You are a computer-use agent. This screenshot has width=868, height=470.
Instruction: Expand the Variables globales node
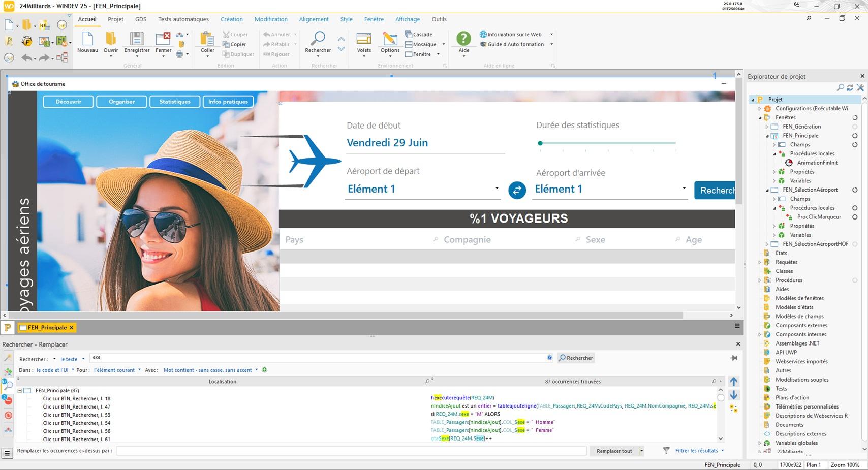point(760,443)
